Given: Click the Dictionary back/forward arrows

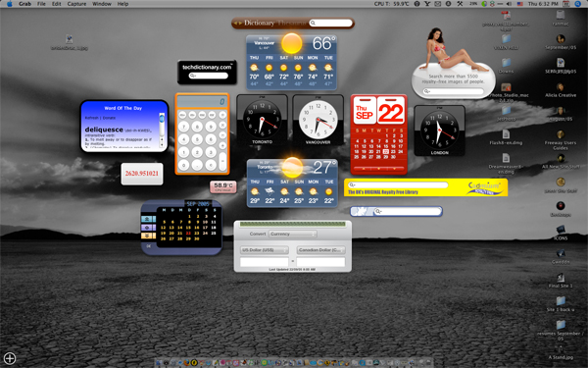Looking at the screenshot, I should (237, 23).
